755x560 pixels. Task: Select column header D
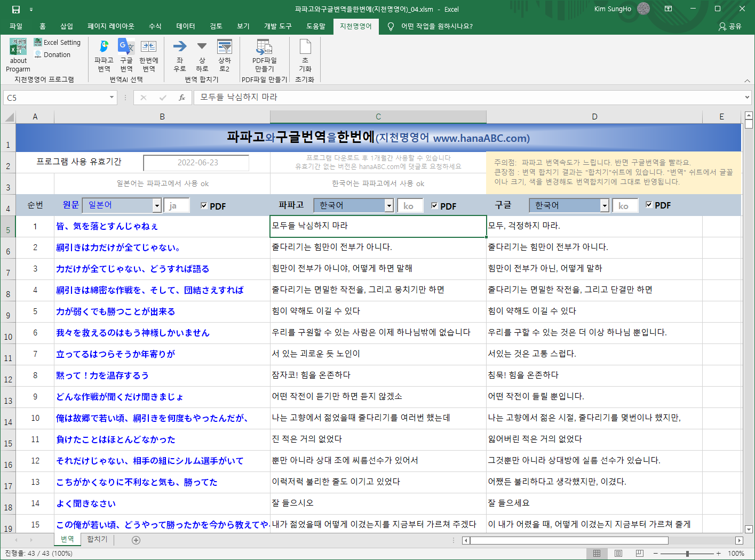point(594,117)
